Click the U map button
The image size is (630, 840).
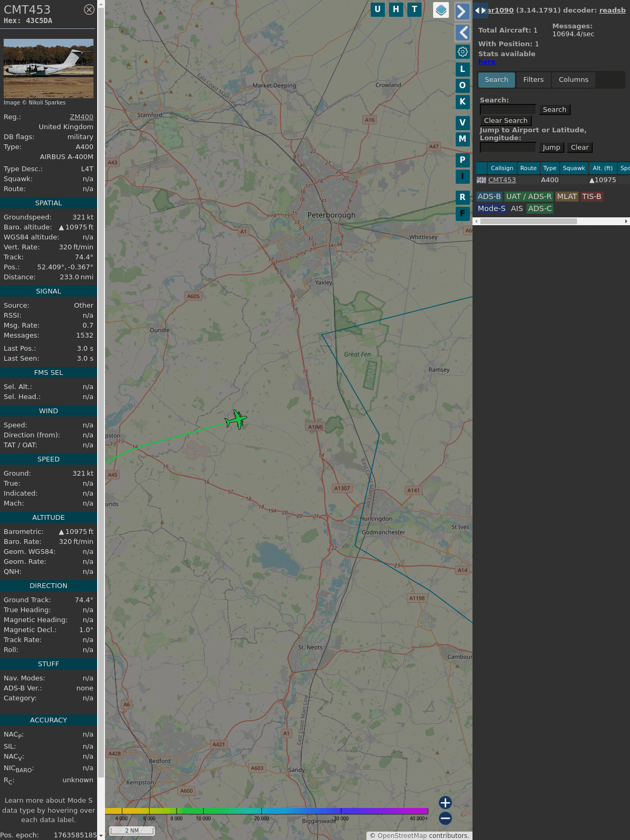point(377,9)
